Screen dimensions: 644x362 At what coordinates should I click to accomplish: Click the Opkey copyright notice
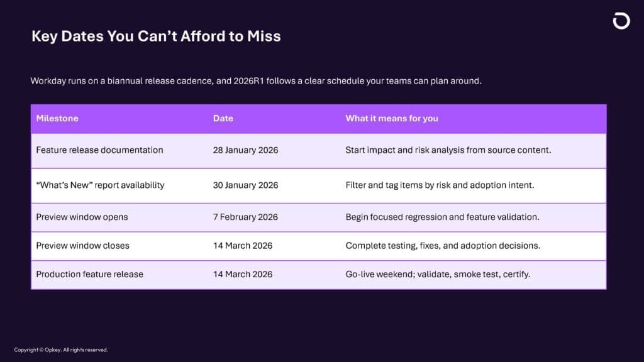click(61, 350)
